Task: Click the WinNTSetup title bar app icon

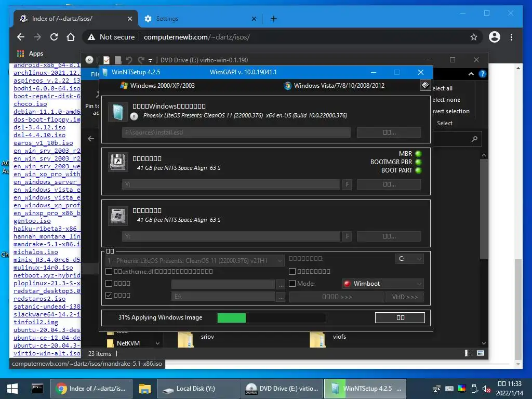Action: click(x=105, y=72)
